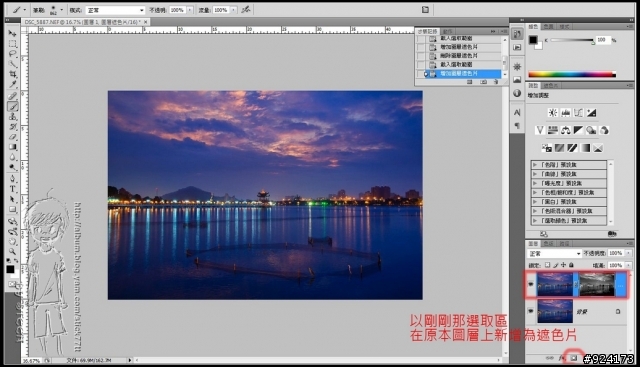Image resolution: width=640 pixels, height=367 pixels.
Task: Hide the masked top layer via its eye
Action: click(x=531, y=284)
